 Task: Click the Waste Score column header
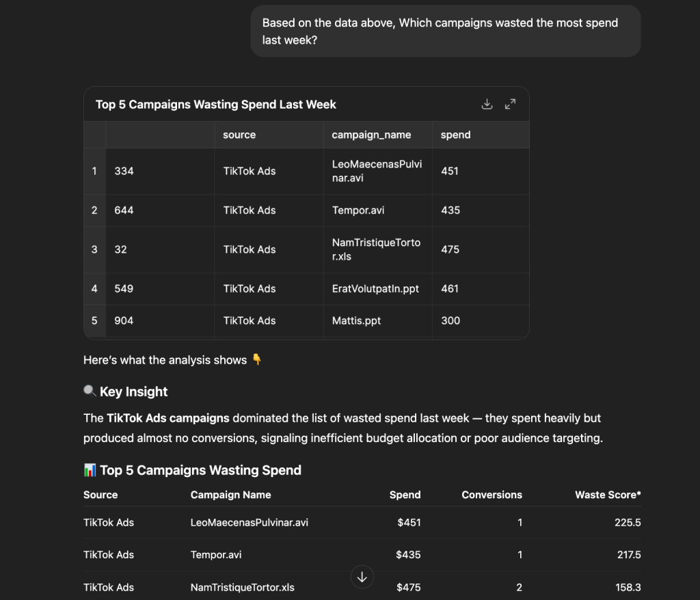coord(608,494)
